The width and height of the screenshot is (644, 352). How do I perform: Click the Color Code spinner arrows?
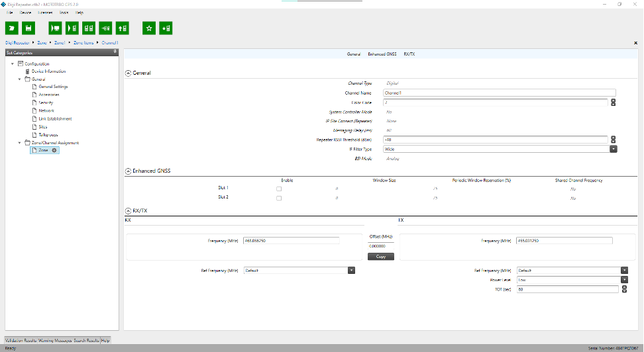[613, 103]
